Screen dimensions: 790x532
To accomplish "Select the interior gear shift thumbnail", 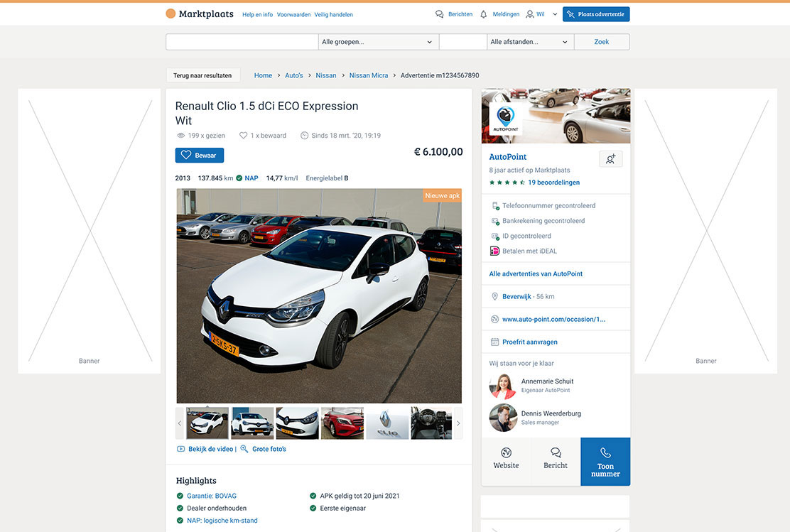I will coord(431,423).
